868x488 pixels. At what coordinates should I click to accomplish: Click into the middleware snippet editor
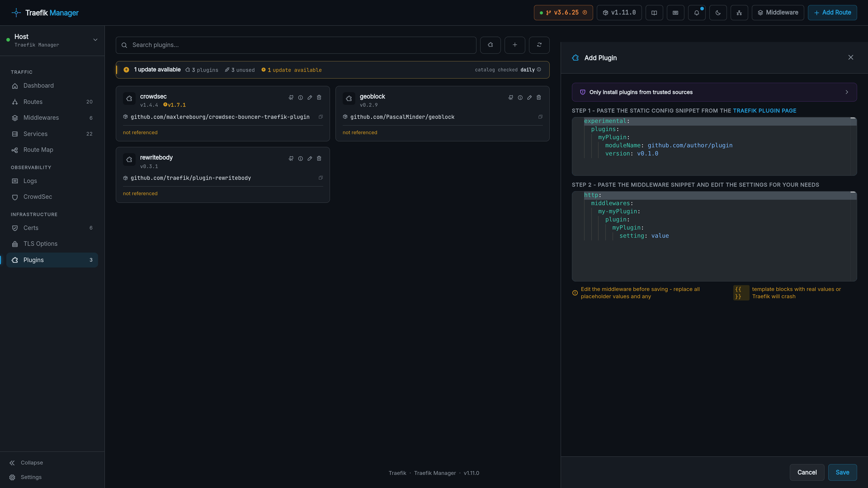714,236
